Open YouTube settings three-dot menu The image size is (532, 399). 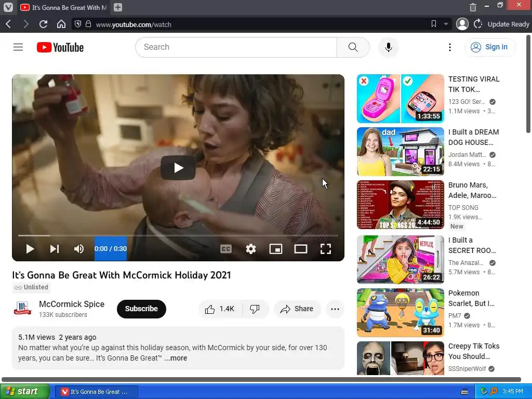[x=450, y=47]
